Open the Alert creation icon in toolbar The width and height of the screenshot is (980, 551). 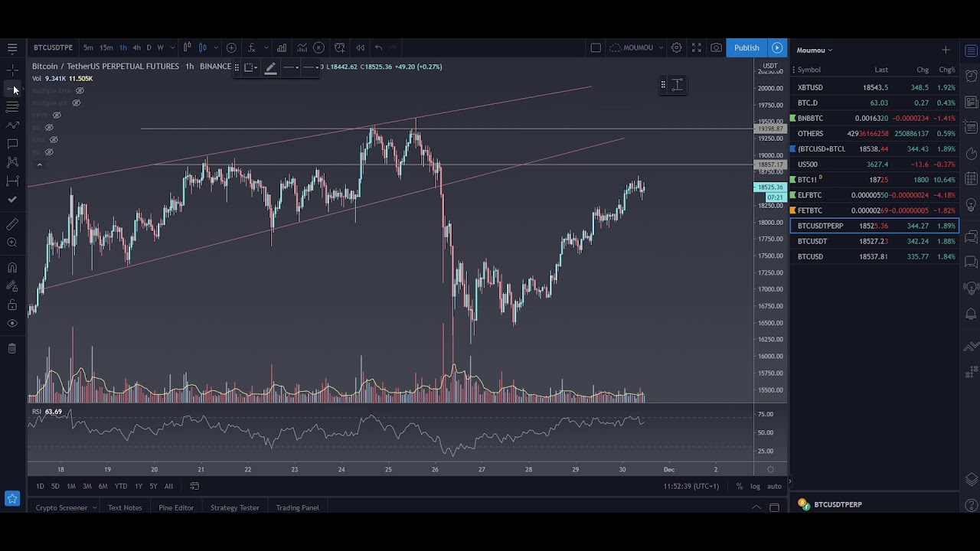click(339, 47)
